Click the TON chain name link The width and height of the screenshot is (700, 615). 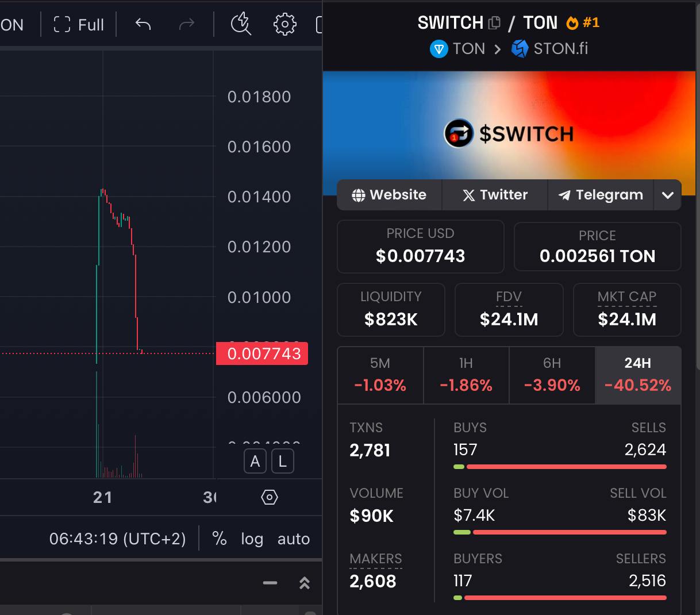point(469,49)
